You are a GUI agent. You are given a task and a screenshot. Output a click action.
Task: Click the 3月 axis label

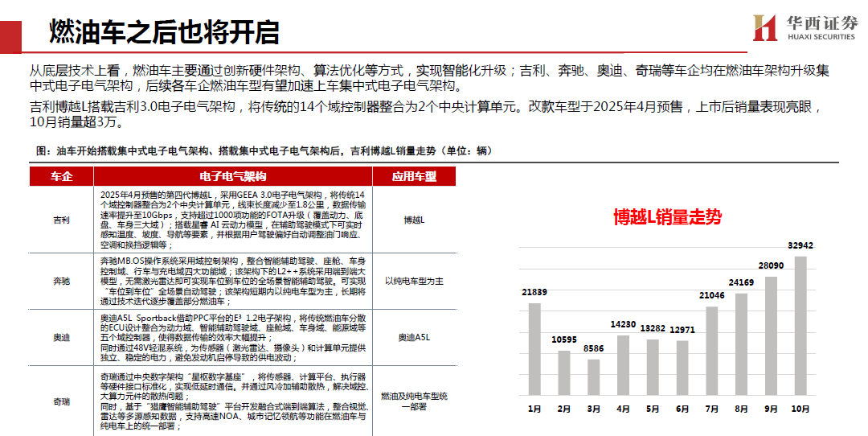tap(593, 409)
